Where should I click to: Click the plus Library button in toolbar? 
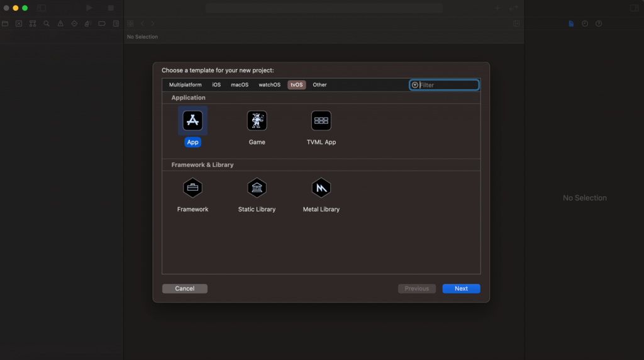pyautogui.click(x=497, y=8)
